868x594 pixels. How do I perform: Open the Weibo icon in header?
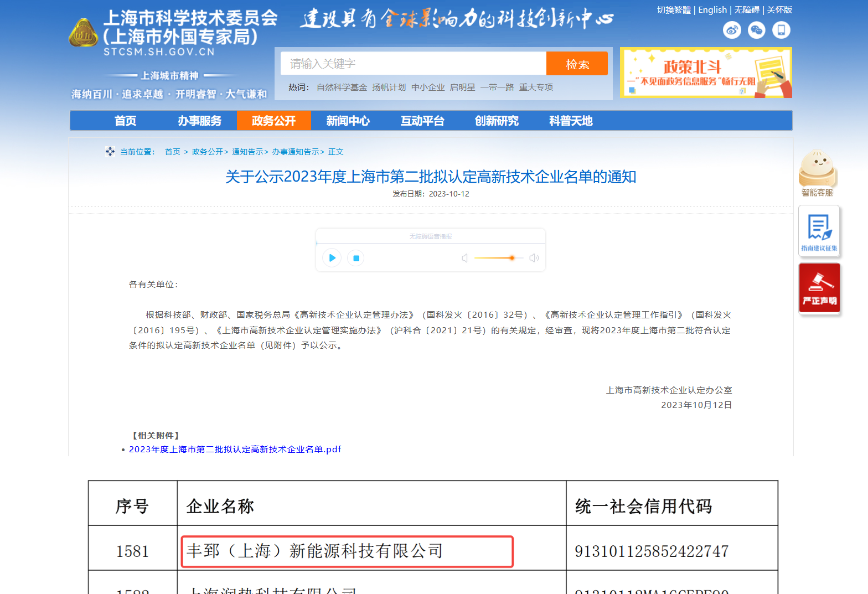tap(731, 30)
